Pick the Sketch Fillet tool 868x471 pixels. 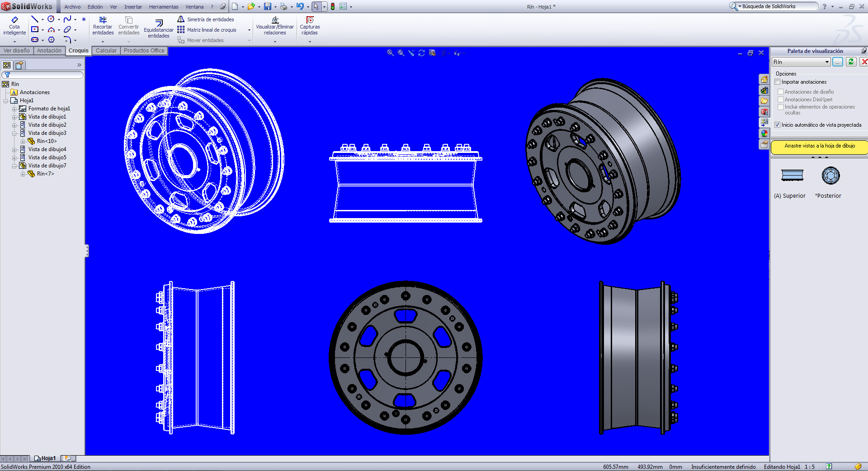(67, 40)
